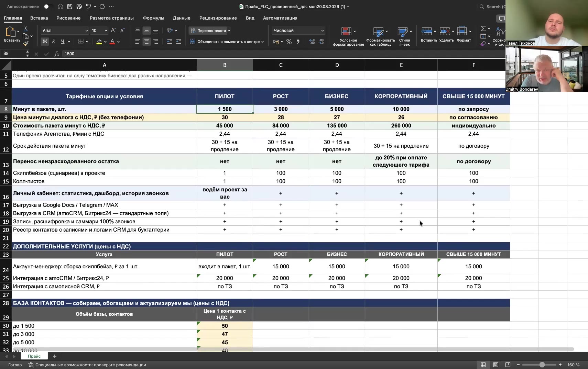Expand the Перенос текста dropdown arrow
Viewport: 588px width, 369px height.
point(229,31)
